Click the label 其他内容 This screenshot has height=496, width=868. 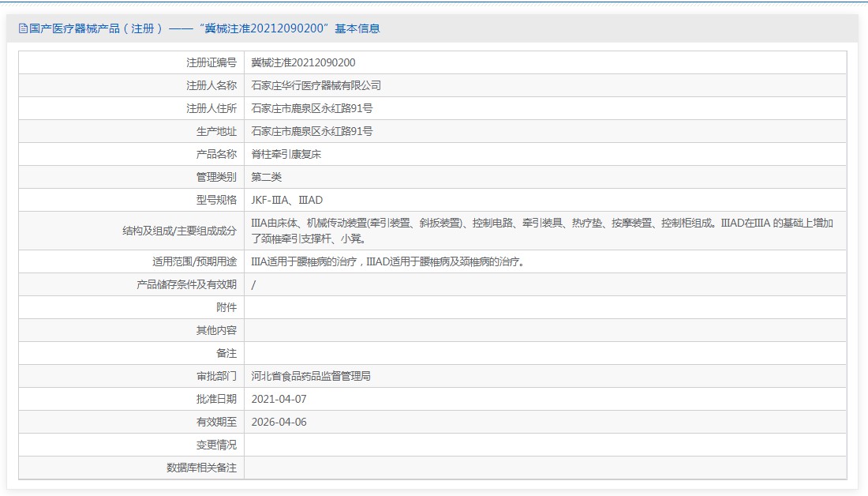tap(216, 330)
